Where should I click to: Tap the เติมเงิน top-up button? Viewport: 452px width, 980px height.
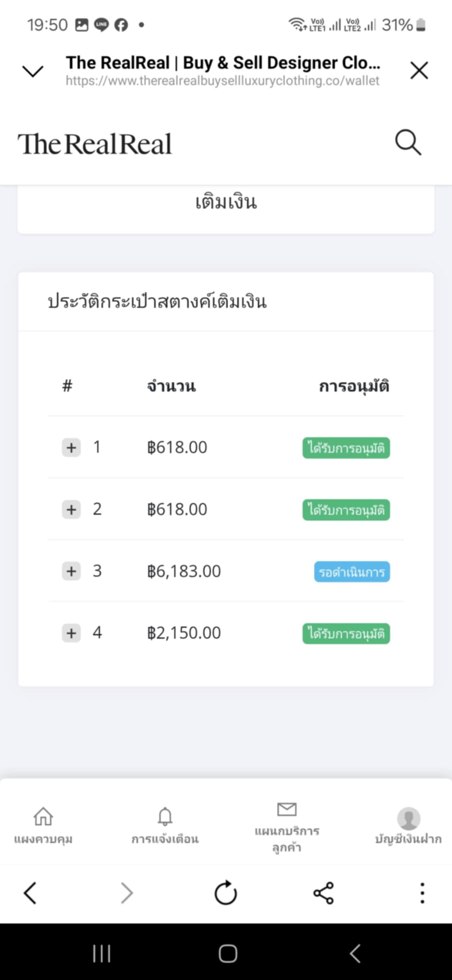click(x=226, y=202)
